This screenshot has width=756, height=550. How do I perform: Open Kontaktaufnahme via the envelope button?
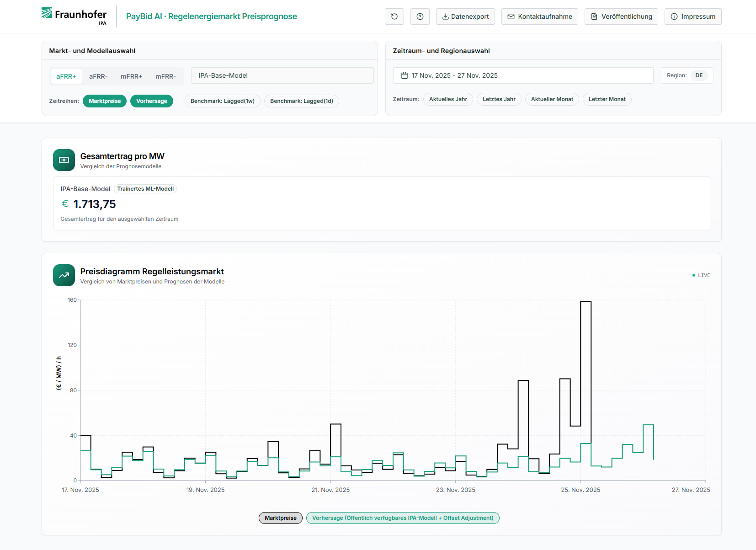(x=539, y=16)
